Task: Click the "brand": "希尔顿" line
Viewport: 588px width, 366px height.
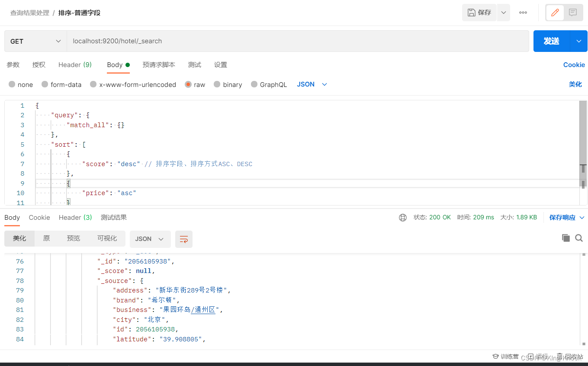Action: pos(146,300)
